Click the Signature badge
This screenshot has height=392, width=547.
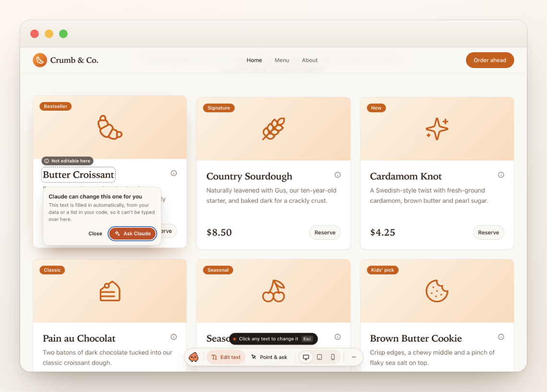point(219,108)
